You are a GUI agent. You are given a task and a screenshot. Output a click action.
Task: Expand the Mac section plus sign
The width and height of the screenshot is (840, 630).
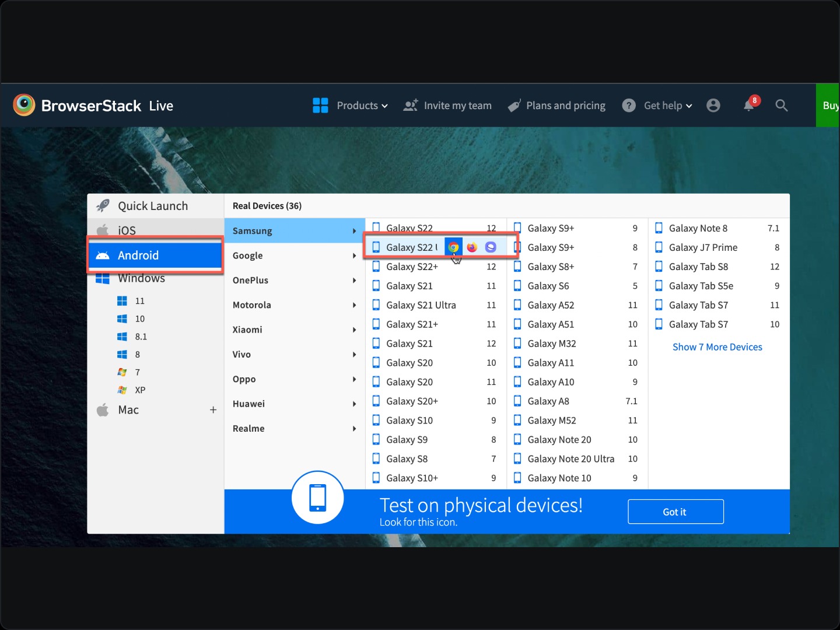click(213, 410)
